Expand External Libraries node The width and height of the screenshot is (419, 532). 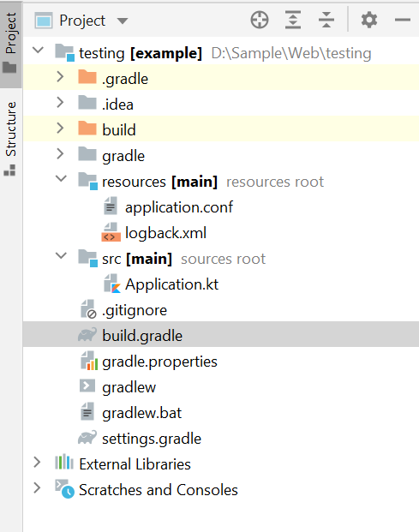(x=37, y=462)
